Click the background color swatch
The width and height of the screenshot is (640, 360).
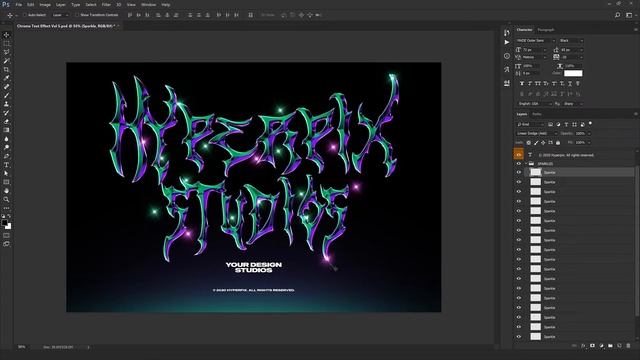coord(9,226)
